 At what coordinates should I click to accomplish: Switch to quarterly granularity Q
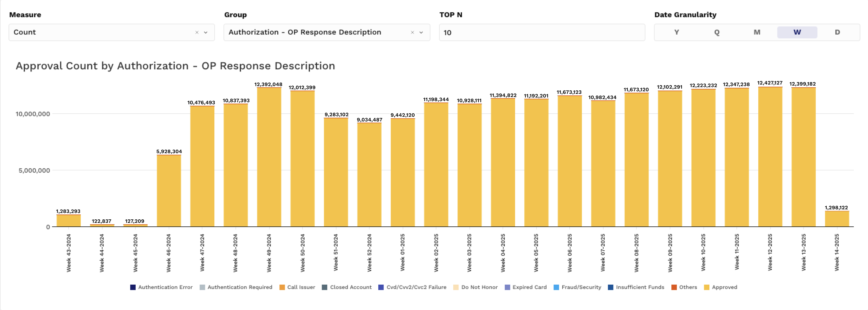point(717,32)
